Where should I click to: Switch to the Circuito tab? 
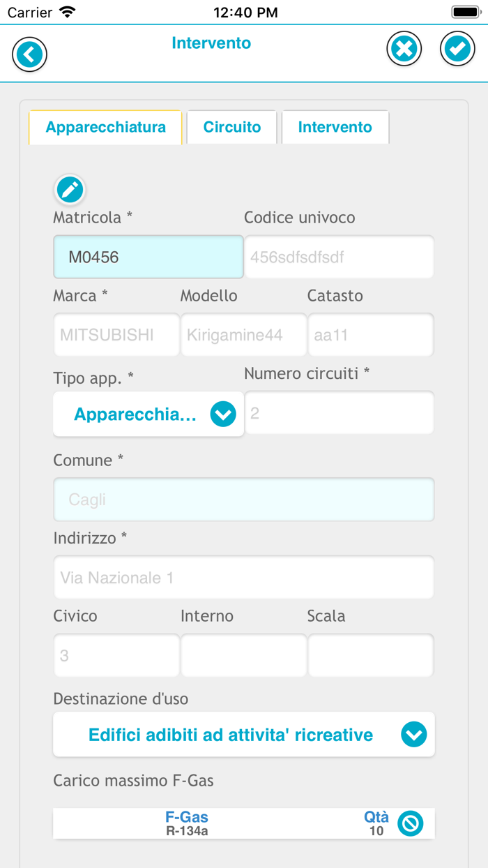(x=231, y=127)
